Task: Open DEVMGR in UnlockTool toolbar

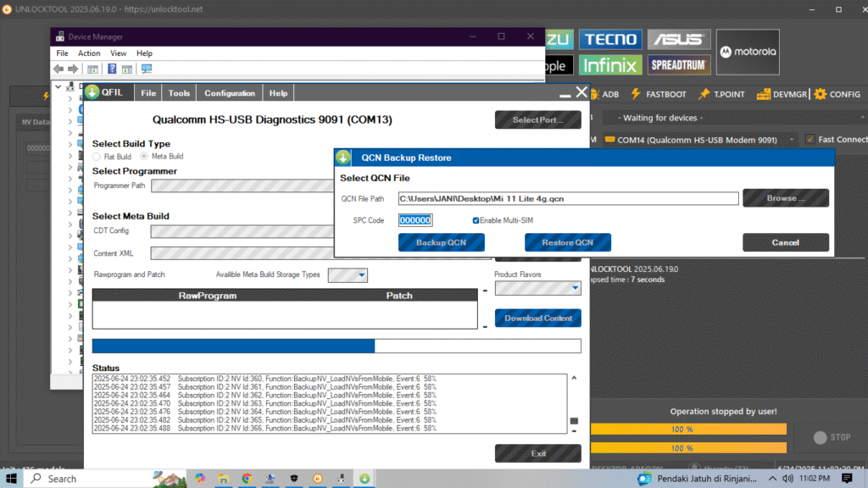Action: coord(782,94)
